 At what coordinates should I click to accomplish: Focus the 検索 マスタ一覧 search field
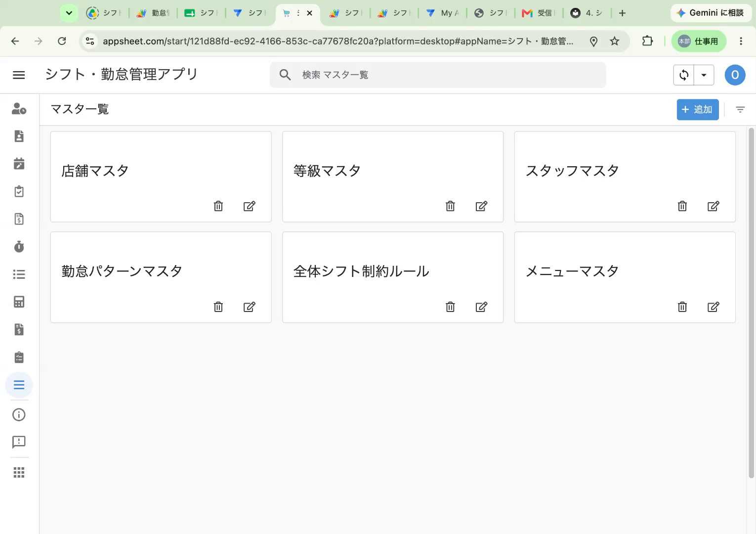(x=438, y=75)
